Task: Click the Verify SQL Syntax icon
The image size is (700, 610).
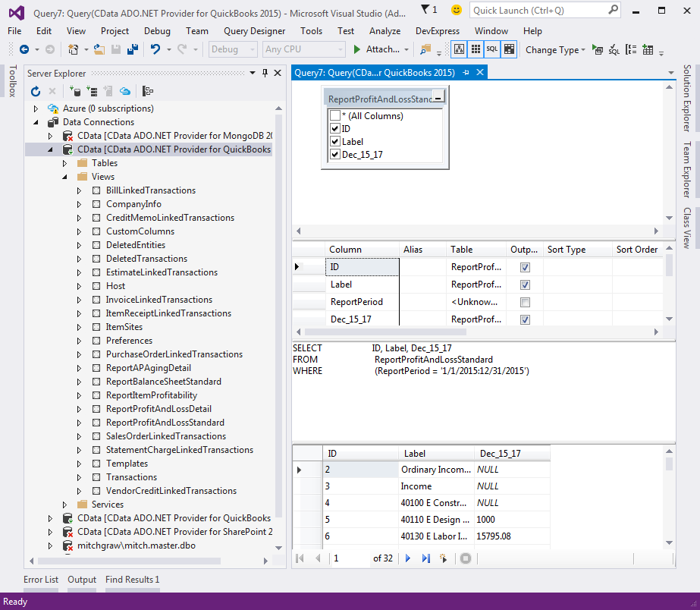Action: click(614, 50)
